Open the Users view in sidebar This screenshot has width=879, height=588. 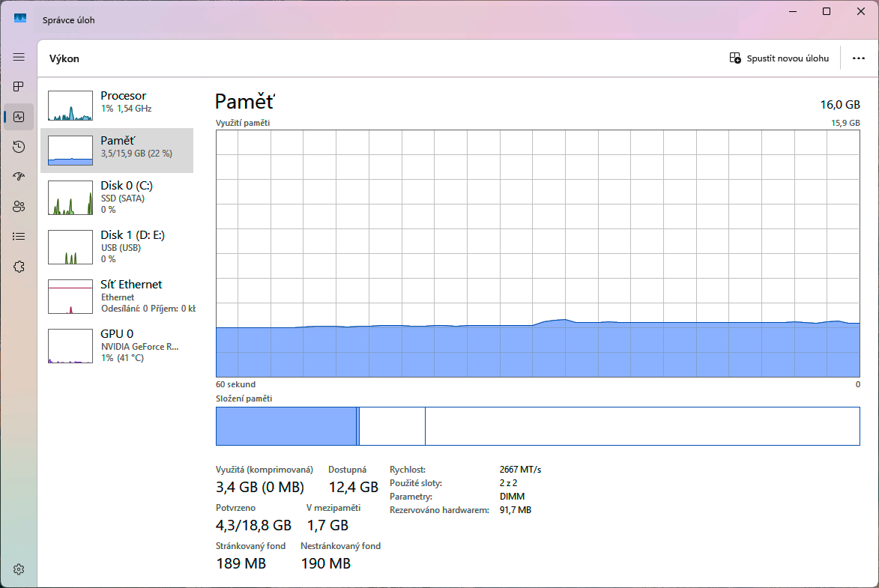(18, 206)
